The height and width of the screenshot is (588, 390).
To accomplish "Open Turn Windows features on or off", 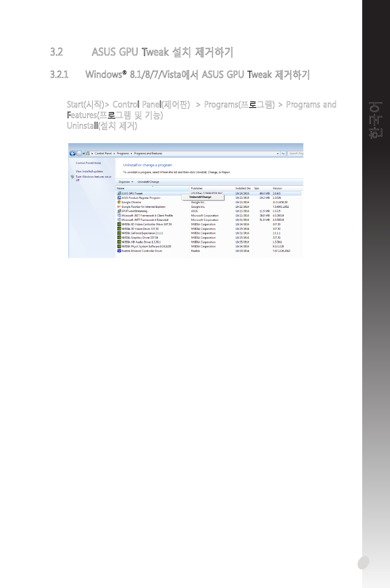I will [94, 178].
